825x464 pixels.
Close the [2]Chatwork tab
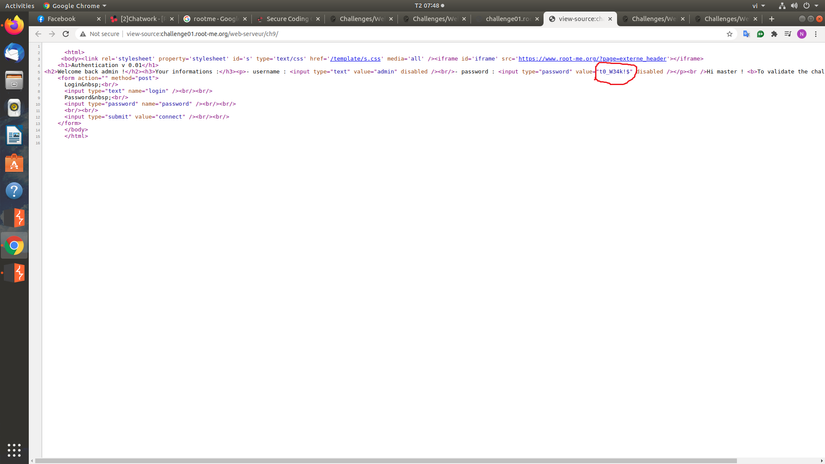(x=172, y=19)
